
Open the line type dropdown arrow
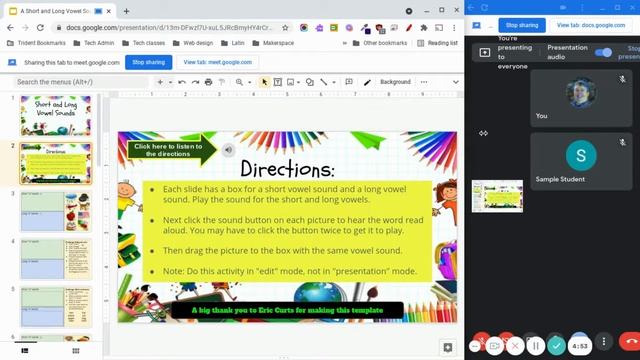pyautogui.click(x=334, y=82)
